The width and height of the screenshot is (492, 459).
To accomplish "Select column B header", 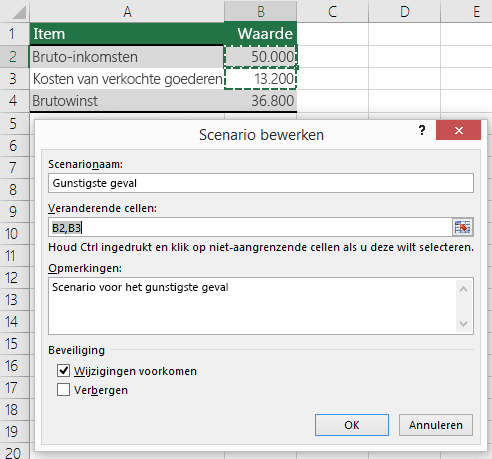I will [x=261, y=12].
